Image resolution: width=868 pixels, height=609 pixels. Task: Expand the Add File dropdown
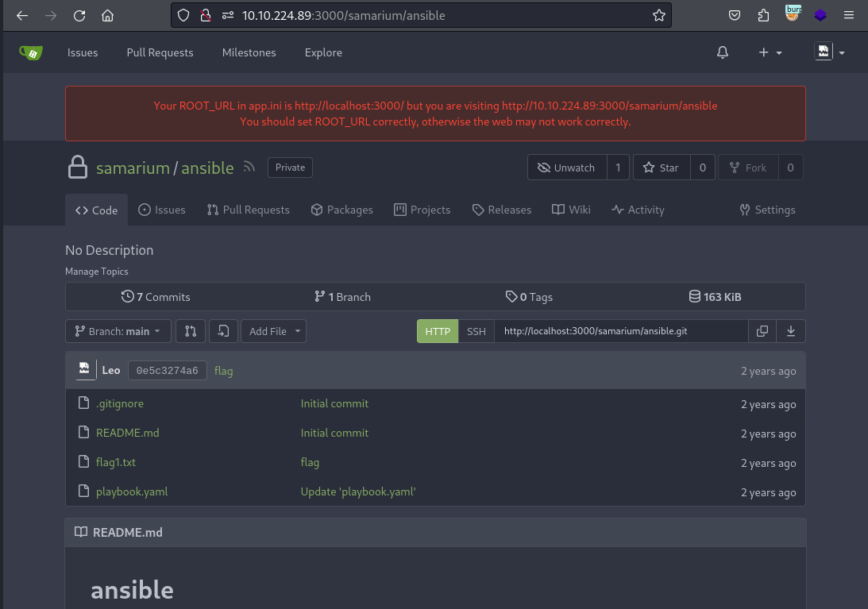tap(273, 331)
